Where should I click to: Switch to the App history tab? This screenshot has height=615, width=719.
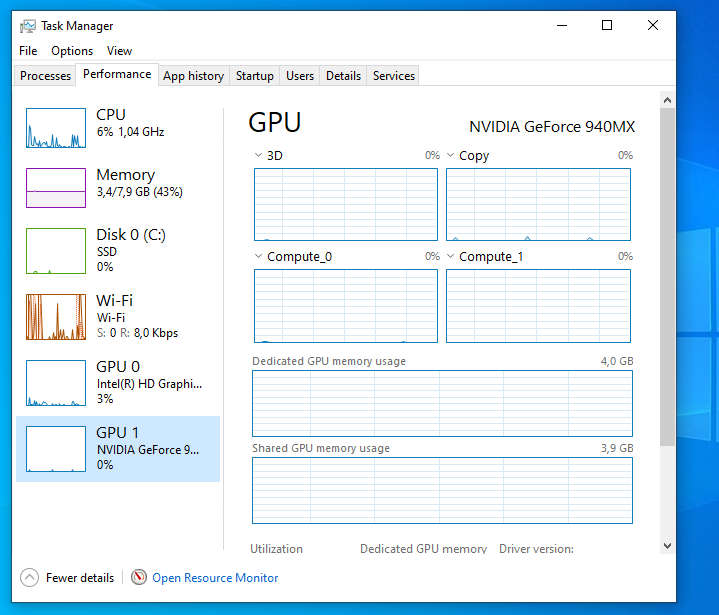click(193, 76)
